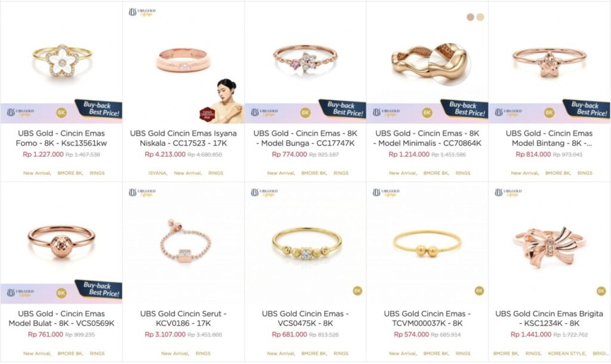The image size is (611, 364).
Task: Click the 8K badge on the VCS0475K ring image
Action: [x=357, y=291]
